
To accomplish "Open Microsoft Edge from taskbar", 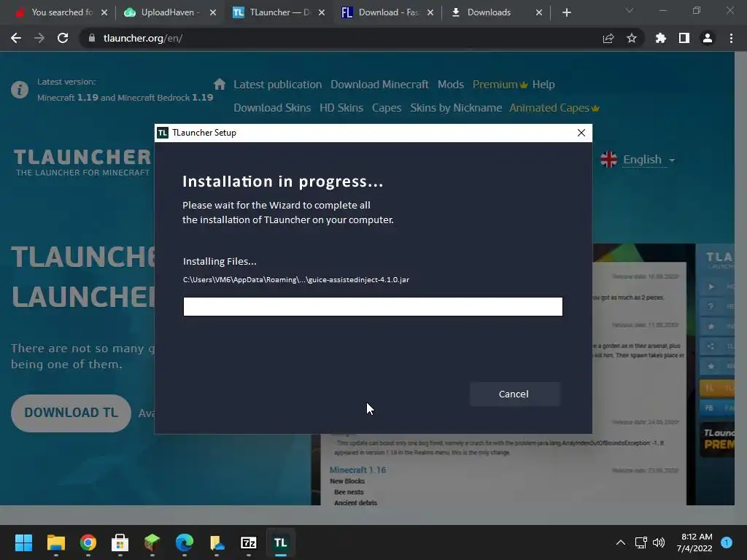I will pos(185,542).
